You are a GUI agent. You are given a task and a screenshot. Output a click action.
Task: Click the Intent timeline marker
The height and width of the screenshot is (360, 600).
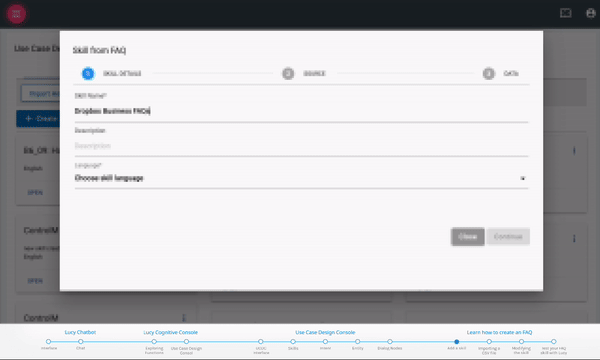coord(325,341)
